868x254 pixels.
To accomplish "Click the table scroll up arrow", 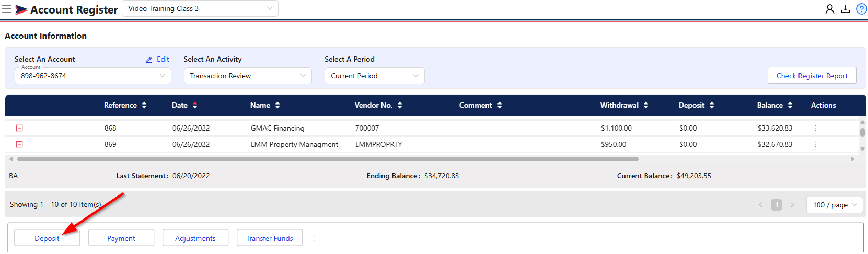I will [x=862, y=122].
